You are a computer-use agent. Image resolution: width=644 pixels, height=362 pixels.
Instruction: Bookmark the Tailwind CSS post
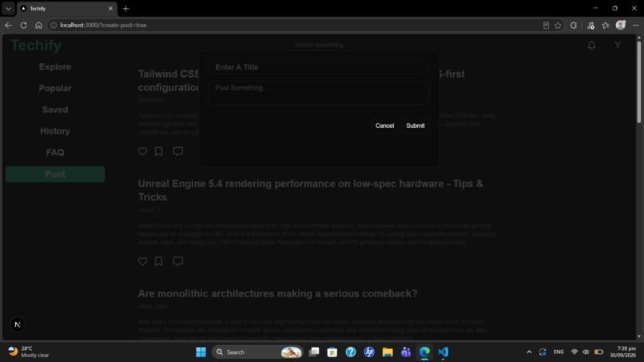(x=158, y=151)
